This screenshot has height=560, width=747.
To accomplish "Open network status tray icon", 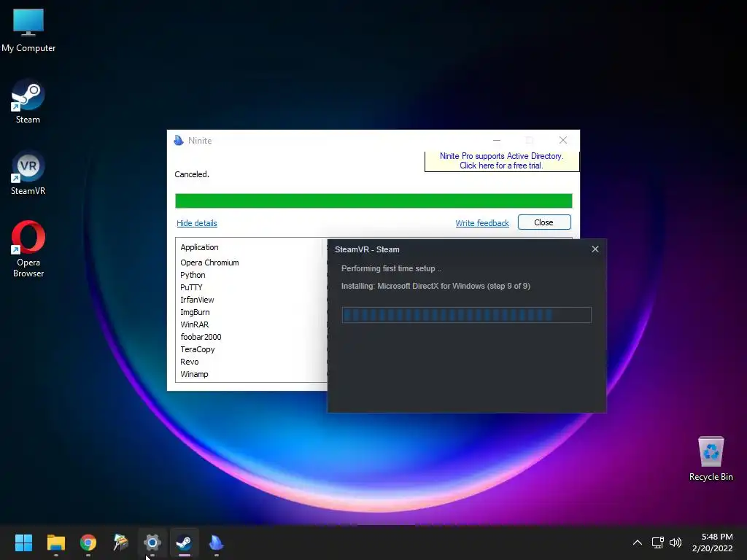I will (658, 542).
